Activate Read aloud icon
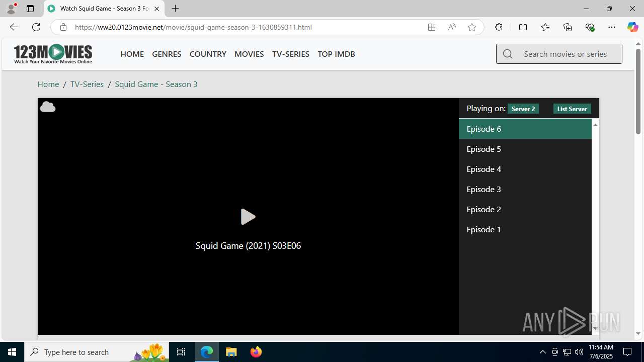 pyautogui.click(x=452, y=27)
